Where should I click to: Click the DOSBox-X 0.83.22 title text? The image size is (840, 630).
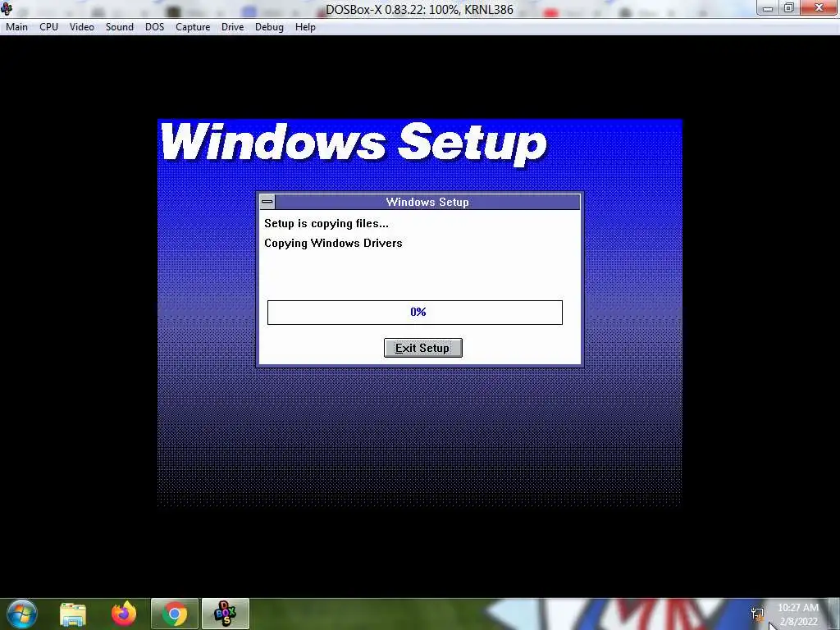419,9
